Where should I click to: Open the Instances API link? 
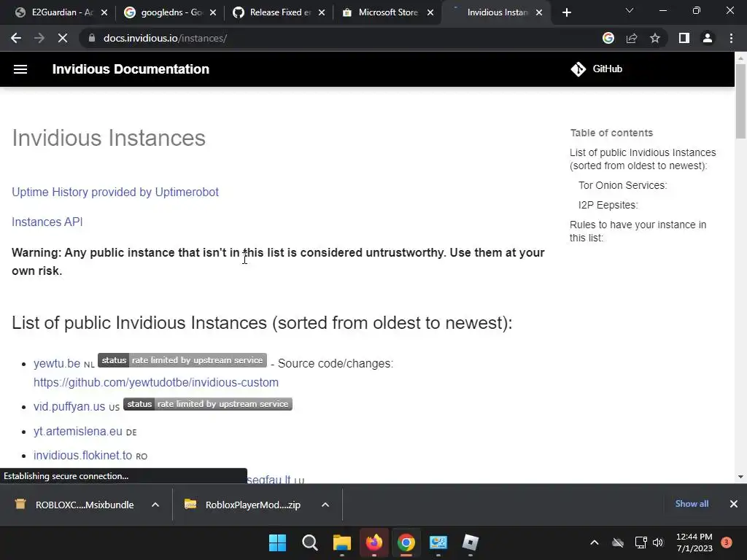tap(47, 222)
